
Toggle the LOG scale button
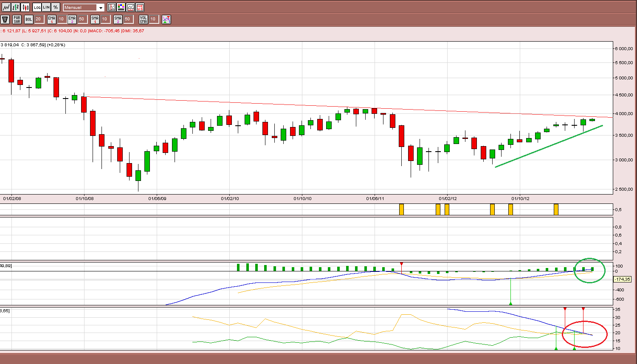[x=37, y=7]
